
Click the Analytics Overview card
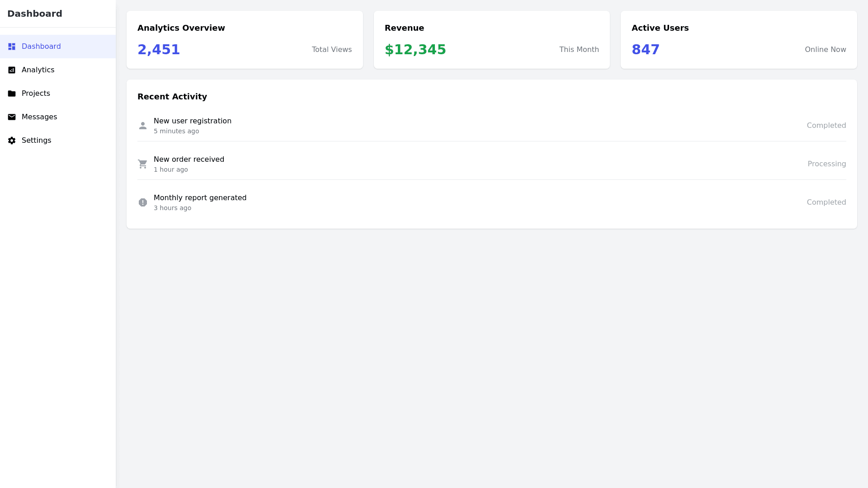245,40
